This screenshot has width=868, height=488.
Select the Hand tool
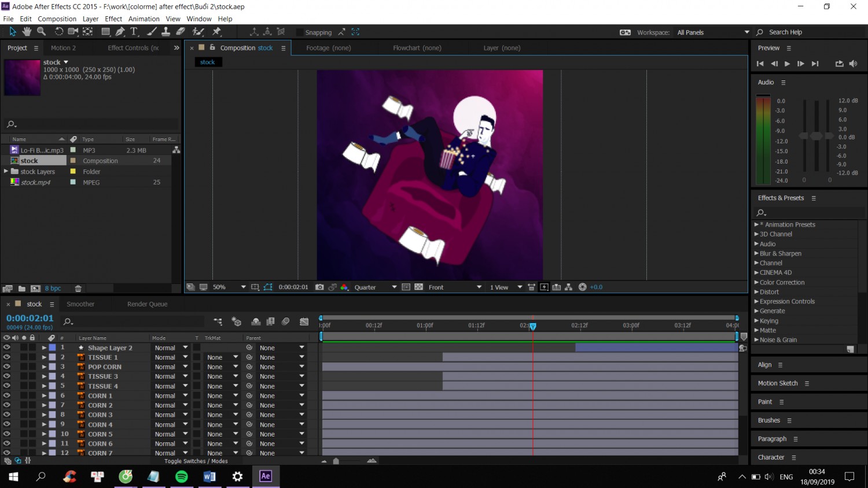(27, 31)
